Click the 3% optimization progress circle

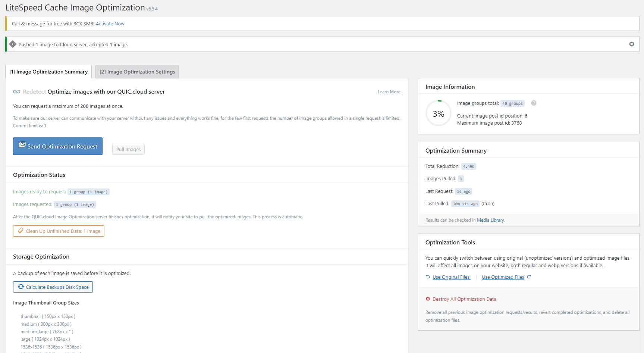(x=438, y=113)
